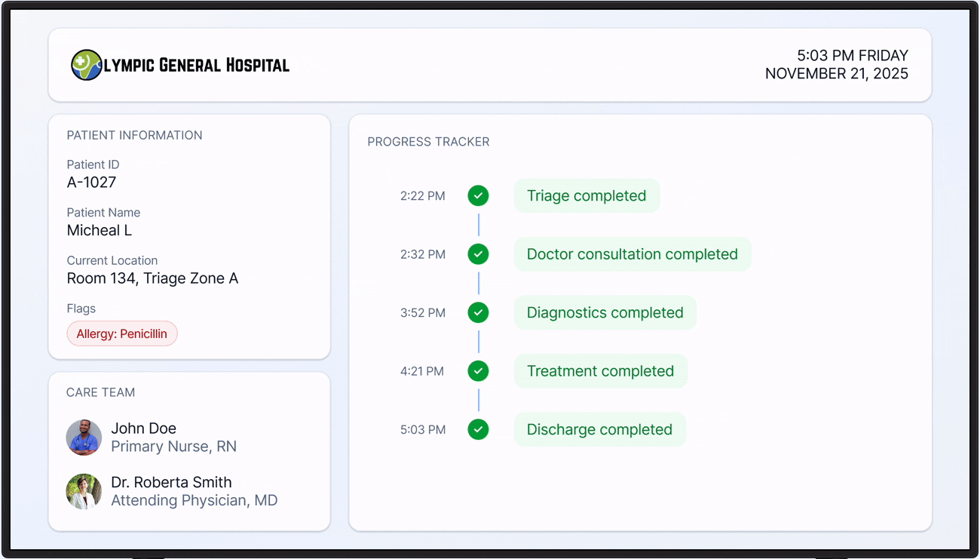Viewport: 980px width, 559px height.
Task: Click John Doe's profile photo
Action: (x=84, y=438)
